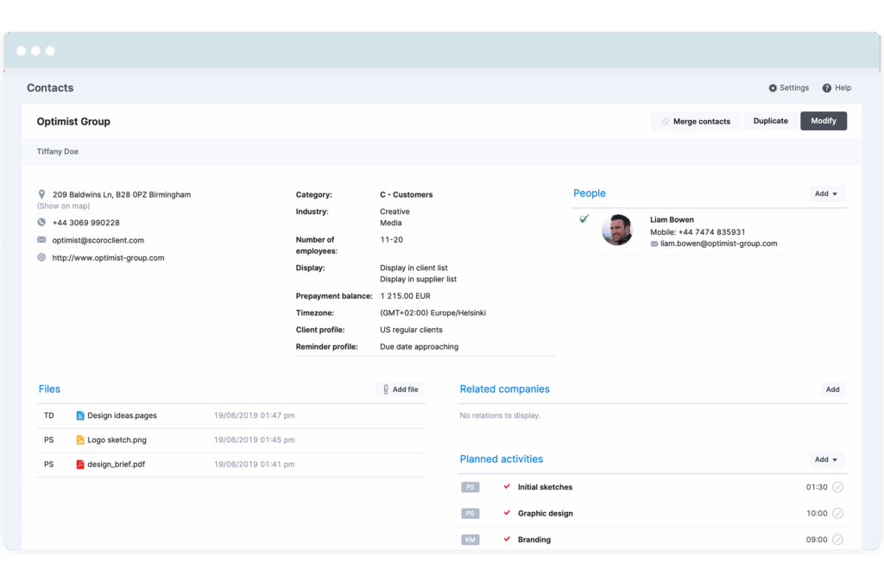This screenshot has width=884, height=588.
Task: Click the Optimist Group company title
Action: coord(73,121)
